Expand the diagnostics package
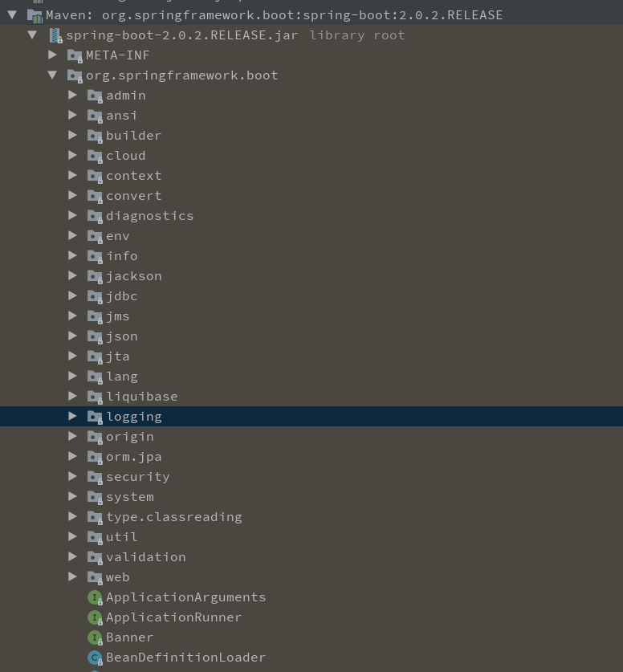 pyautogui.click(x=73, y=215)
